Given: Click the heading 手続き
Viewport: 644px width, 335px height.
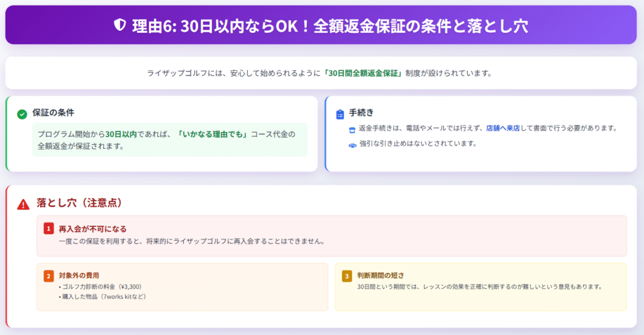Looking at the screenshot, I should [362, 113].
